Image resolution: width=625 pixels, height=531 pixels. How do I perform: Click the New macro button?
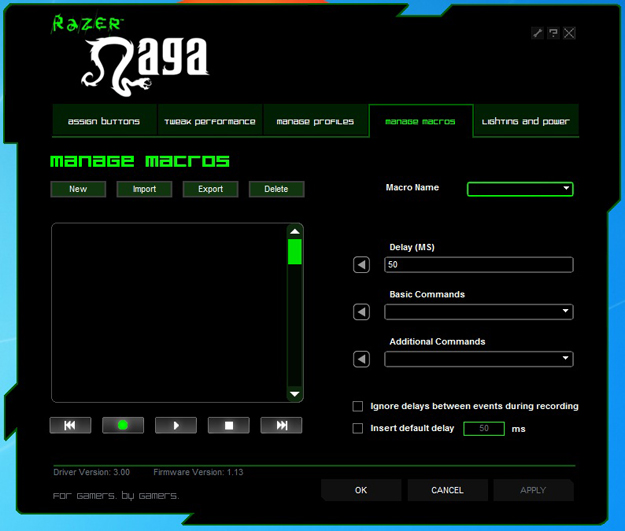[78, 189]
